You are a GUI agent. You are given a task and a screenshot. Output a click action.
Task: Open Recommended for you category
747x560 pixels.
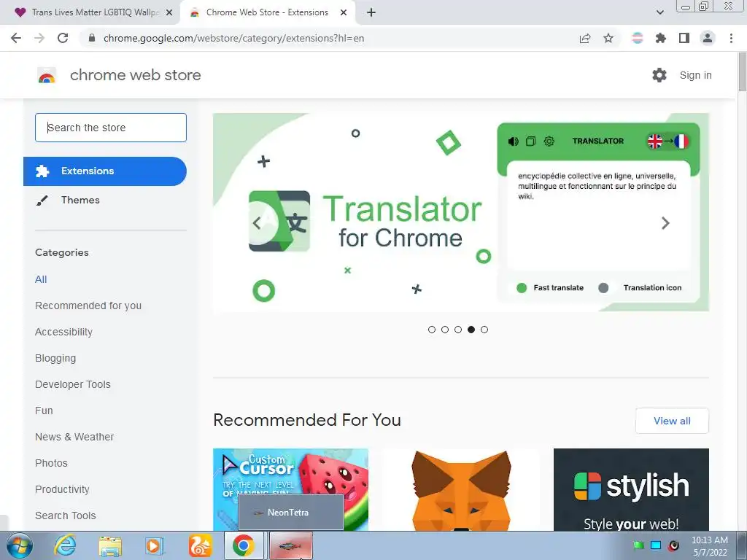tap(88, 306)
